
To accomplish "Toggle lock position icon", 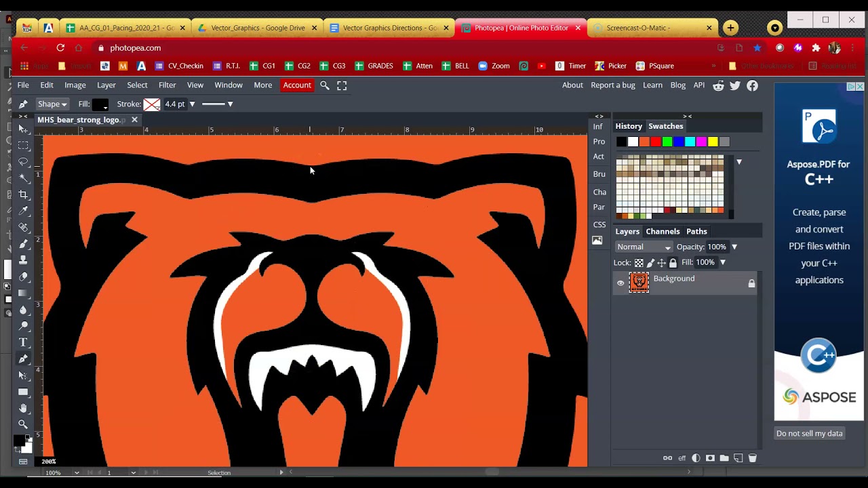I will point(662,263).
